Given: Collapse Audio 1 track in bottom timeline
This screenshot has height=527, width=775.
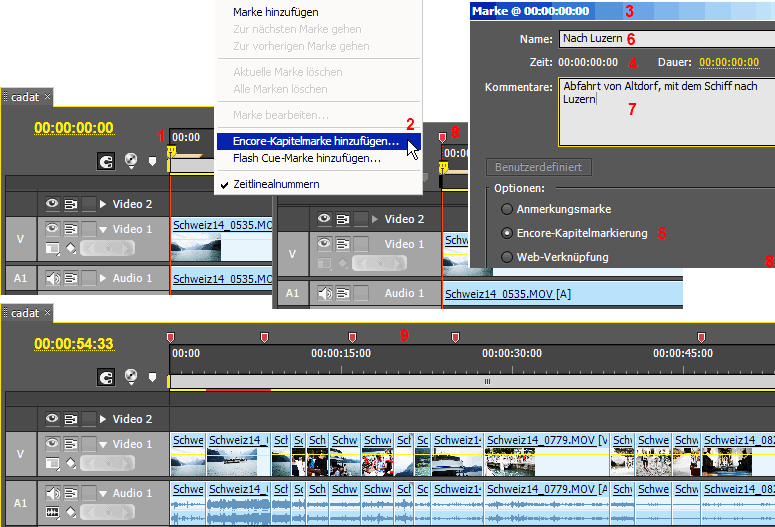Looking at the screenshot, I should click(x=103, y=493).
